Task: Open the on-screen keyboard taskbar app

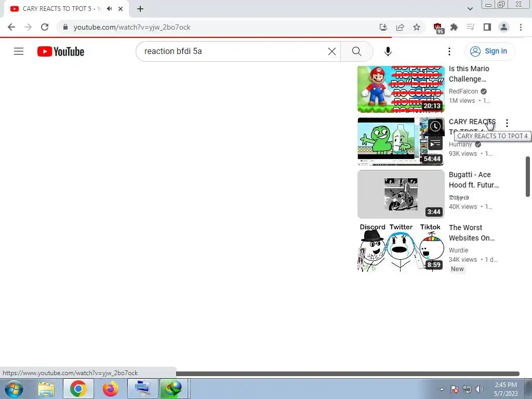Action: [142, 389]
